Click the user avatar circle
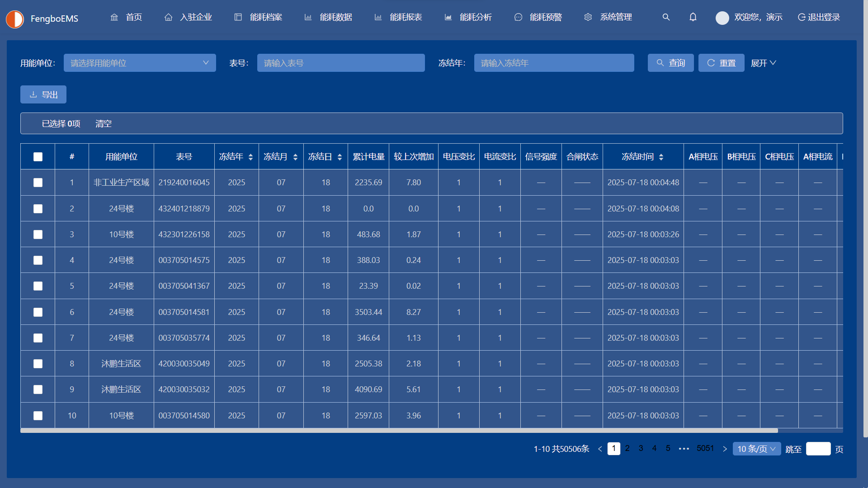868x488 pixels. [722, 18]
